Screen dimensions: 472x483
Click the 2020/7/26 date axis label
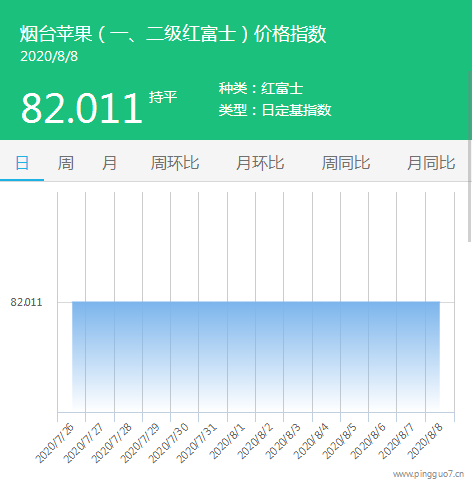[x=54, y=443]
